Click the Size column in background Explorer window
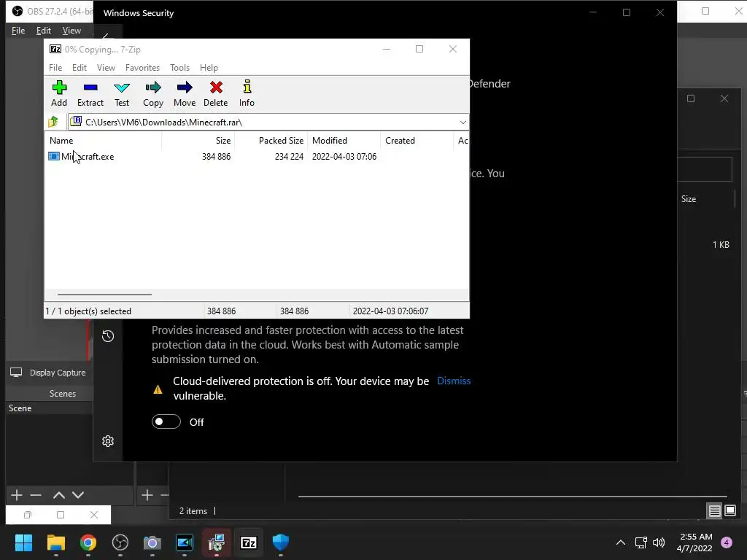This screenshot has width=747, height=560. 689,199
